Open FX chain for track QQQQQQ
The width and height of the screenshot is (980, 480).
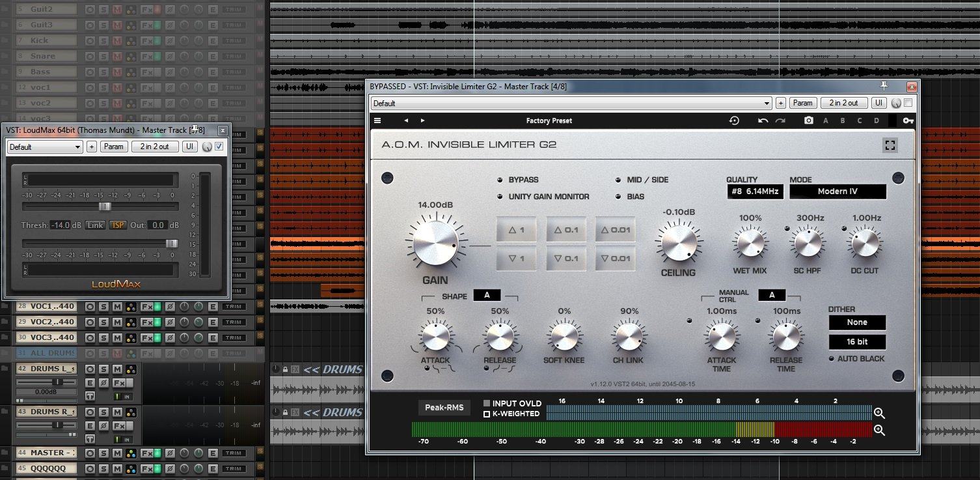point(147,468)
